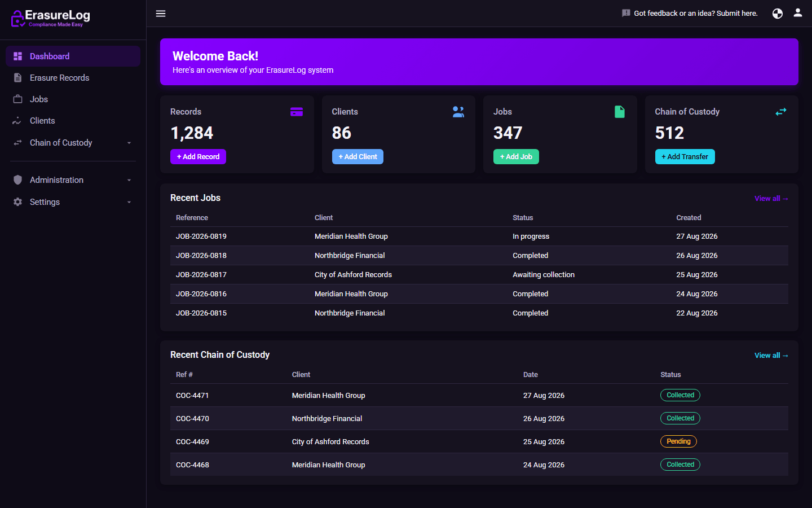
Task: Select custody record COC-4471
Action: 192,396
